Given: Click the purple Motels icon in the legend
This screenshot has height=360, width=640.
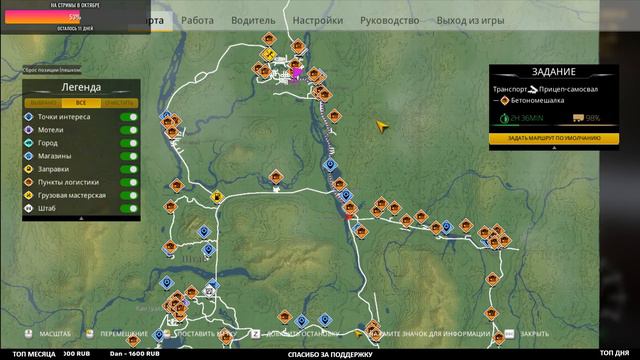Looking at the screenshot, I should [29, 130].
